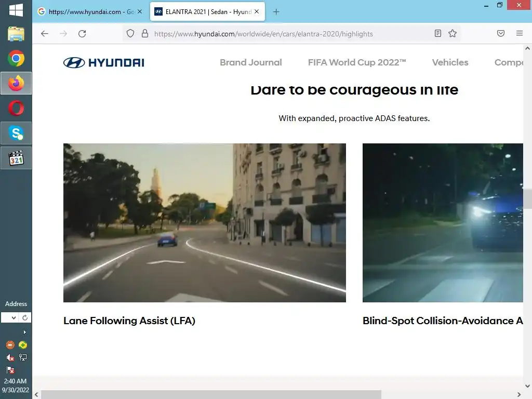This screenshot has height=399, width=532.
Task: Go back to the previous page
Action: click(x=45, y=34)
